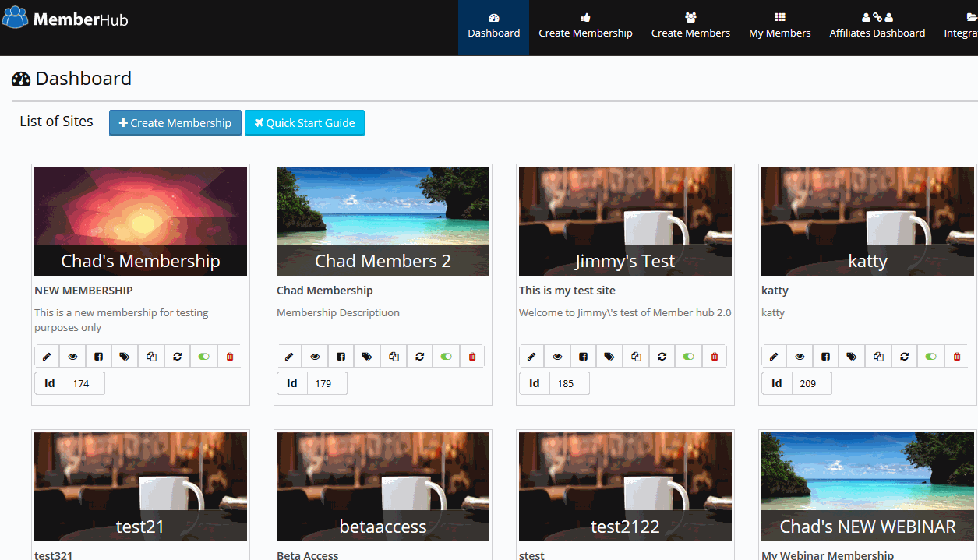This screenshot has height=560, width=978.
Task: Open the Chad Members 2 beach thumbnail
Action: pyautogui.click(x=383, y=221)
